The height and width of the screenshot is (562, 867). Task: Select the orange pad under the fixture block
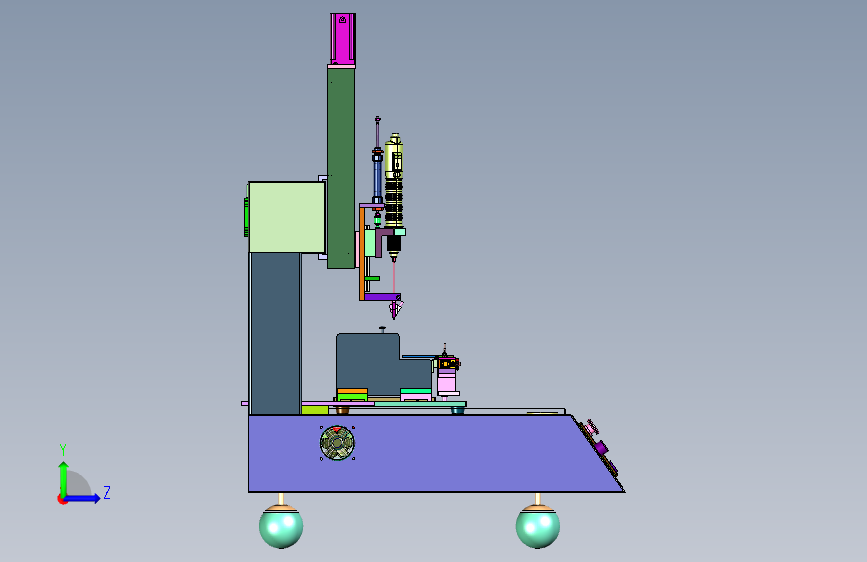(352, 391)
